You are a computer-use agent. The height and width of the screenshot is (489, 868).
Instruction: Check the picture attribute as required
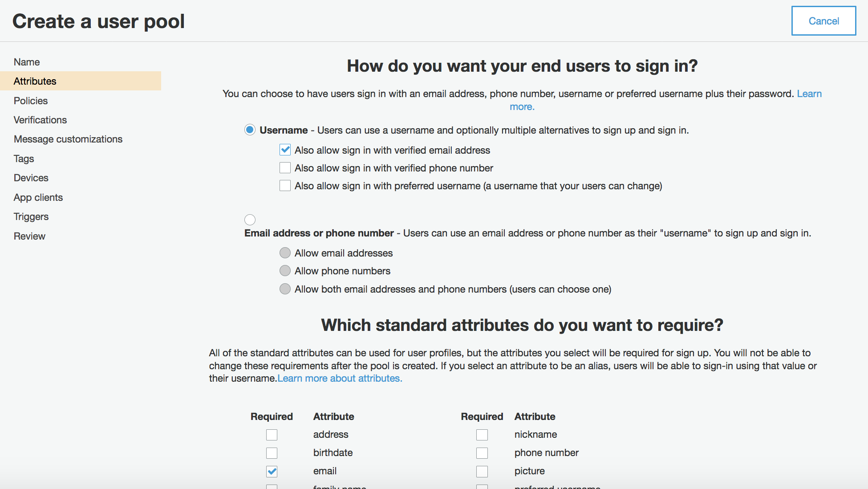pos(482,471)
